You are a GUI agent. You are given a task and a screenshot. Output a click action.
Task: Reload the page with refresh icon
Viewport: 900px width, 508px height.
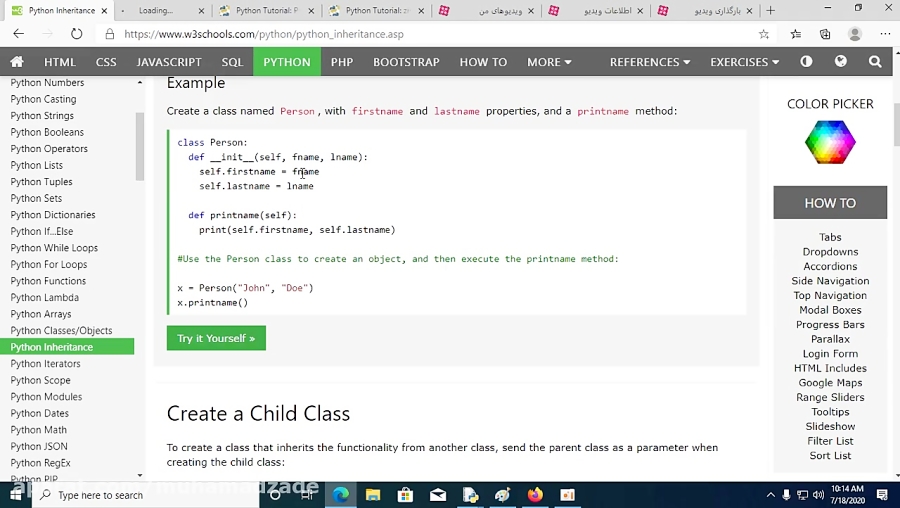(x=76, y=34)
